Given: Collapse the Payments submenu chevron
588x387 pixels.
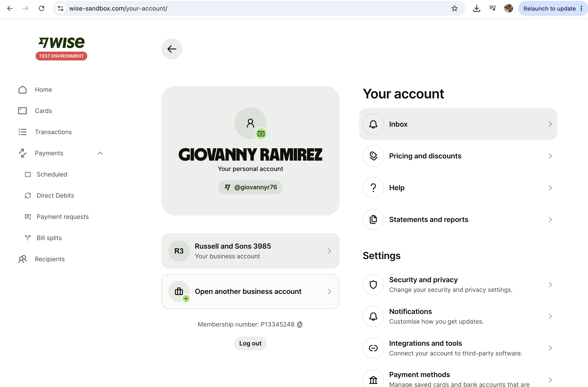Looking at the screenshot, I should tap(100, 153).
